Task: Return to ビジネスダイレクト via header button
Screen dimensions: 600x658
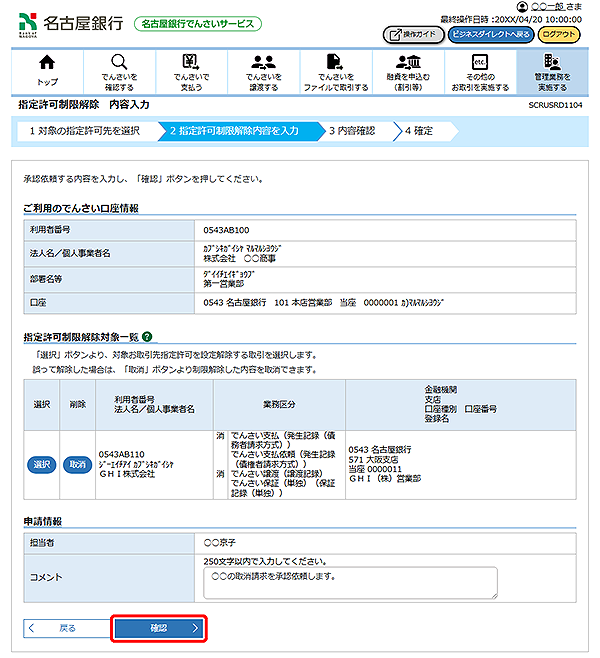Action: point(489,33)
